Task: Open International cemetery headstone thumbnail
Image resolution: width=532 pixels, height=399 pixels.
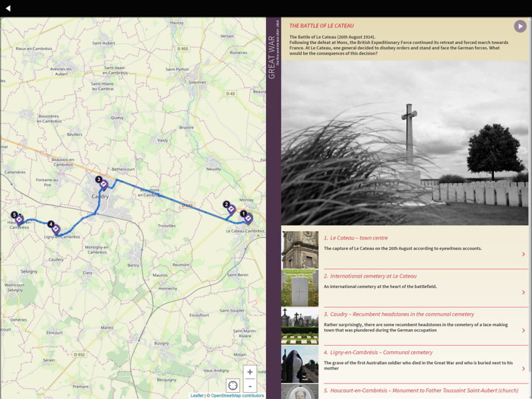Action: (x=300, y=288)
